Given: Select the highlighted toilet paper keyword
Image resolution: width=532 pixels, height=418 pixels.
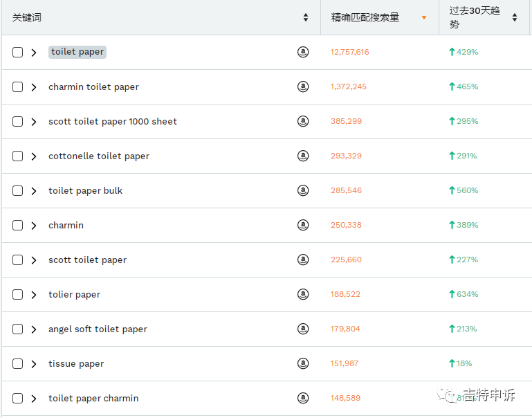Looking at the screenshot, I should click(x=77, y=52).
